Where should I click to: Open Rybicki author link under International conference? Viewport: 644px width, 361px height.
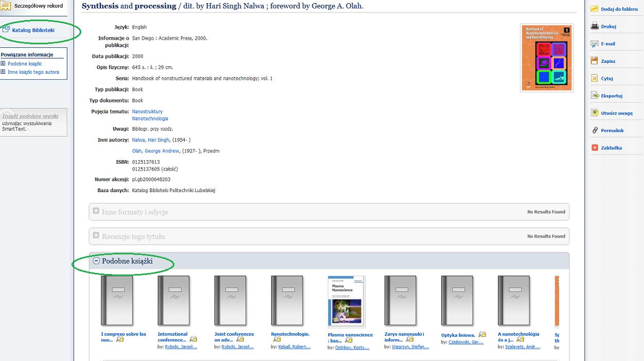click(181, 347)
